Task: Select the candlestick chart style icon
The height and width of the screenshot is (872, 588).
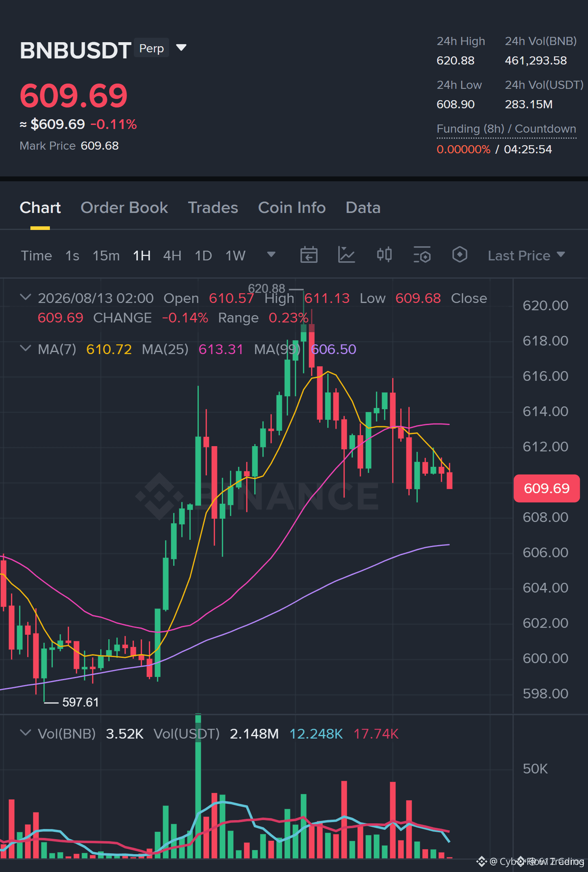Action: pyautogui.click(x=384, y=255)
